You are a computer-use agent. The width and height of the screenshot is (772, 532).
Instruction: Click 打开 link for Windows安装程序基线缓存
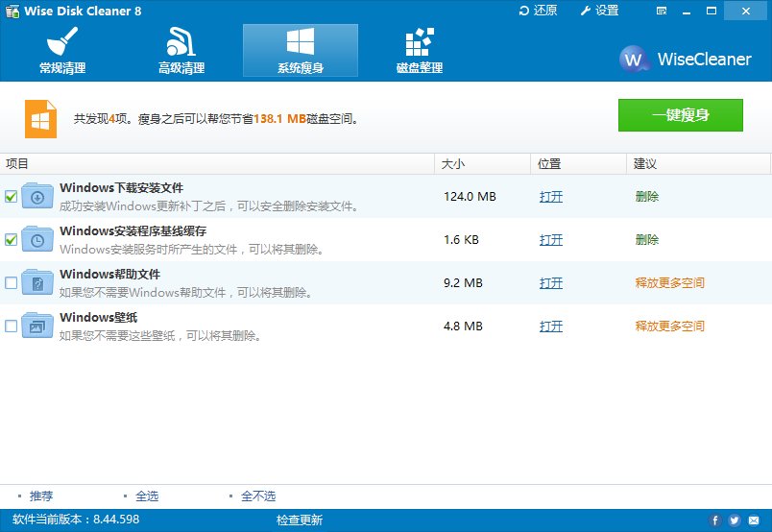pos(551,240)
